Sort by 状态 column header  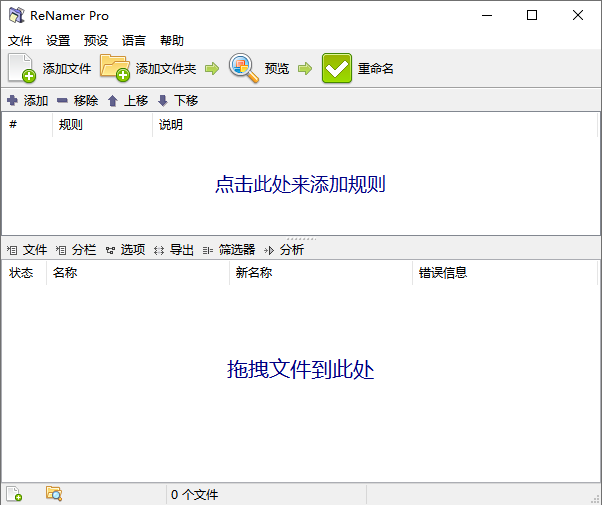(24, 273)
